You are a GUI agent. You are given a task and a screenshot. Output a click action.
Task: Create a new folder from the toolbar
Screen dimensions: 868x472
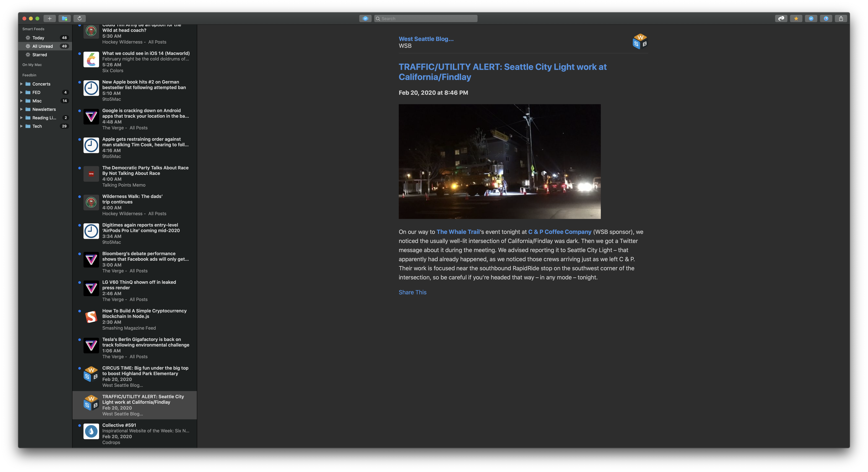click(x=64, y=19)
